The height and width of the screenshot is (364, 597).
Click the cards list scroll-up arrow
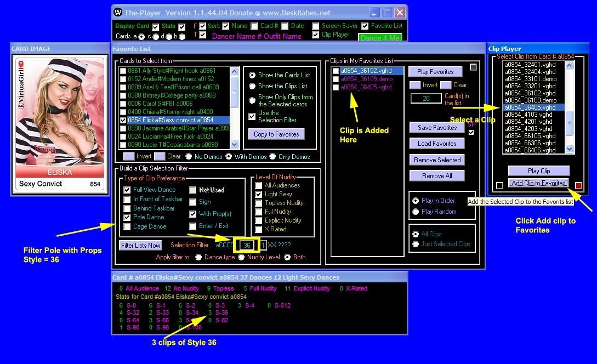coord(234,71)
